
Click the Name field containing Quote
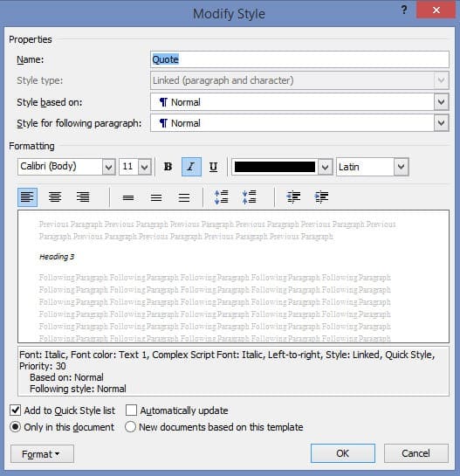point(299,59)
